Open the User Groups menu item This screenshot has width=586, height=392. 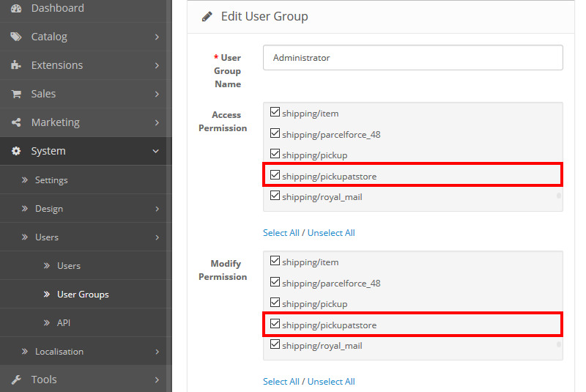(83, 295)
